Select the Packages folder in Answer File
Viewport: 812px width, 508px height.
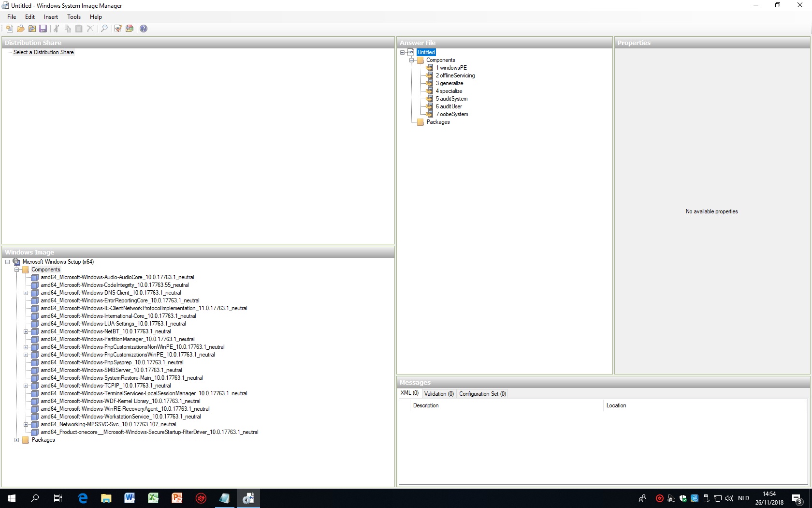click(438, 122)
